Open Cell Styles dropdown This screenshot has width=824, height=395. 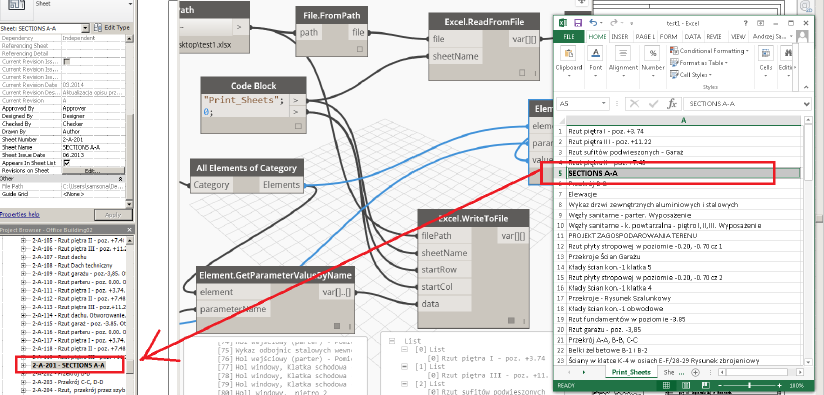click(691, 75)
